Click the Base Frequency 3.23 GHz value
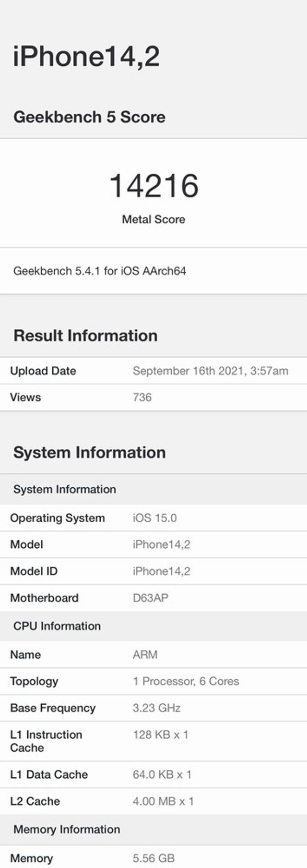This screenshot has height=868, width=307. tap(156, 708)
